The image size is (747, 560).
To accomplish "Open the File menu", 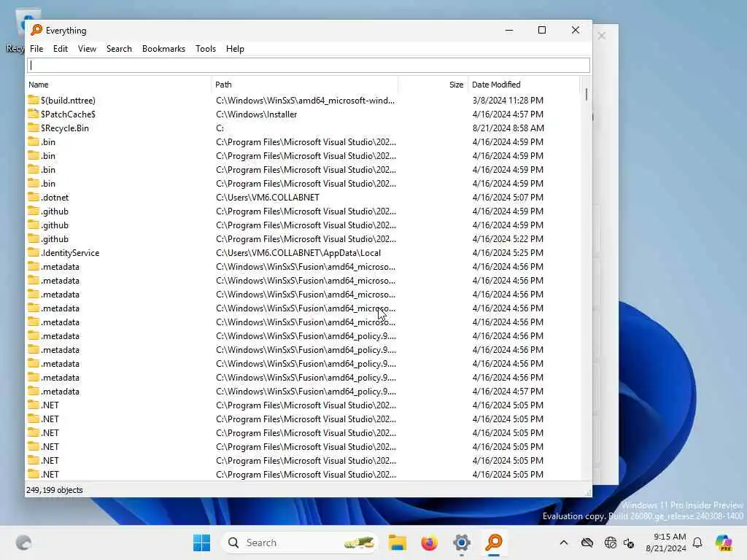I will pos(36,49).
